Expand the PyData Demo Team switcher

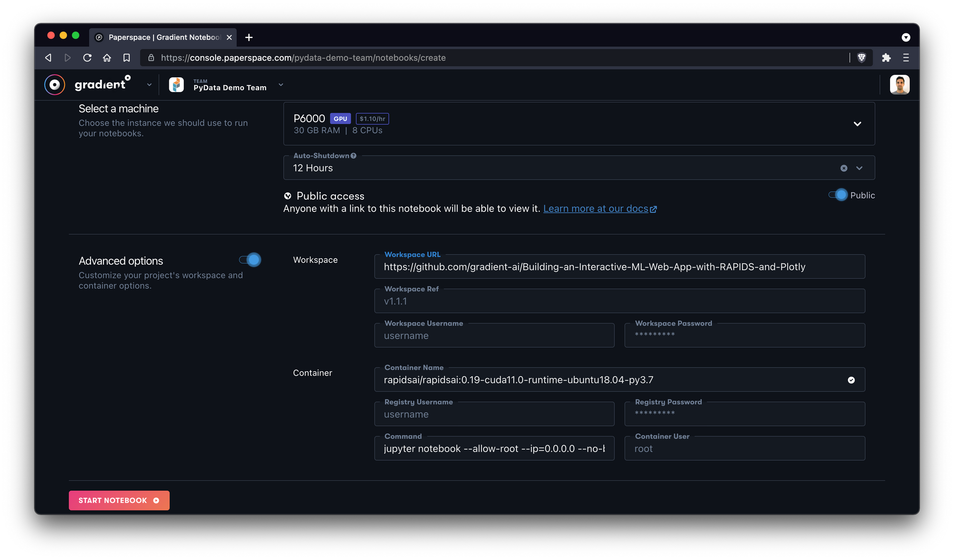pos(281,85)
